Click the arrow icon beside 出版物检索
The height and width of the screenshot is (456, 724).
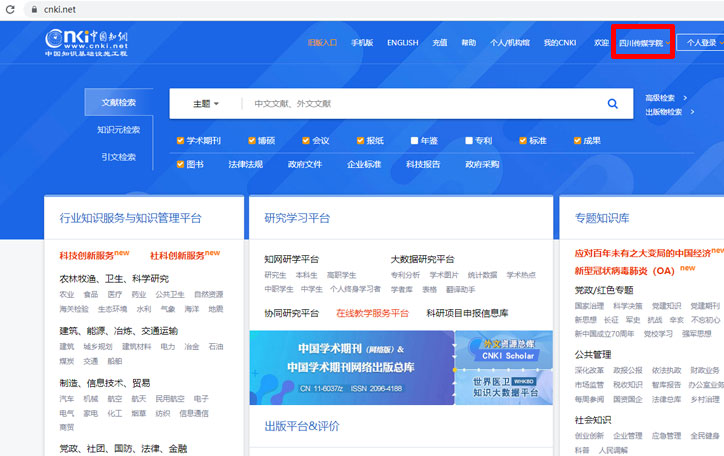pos(691,112)
